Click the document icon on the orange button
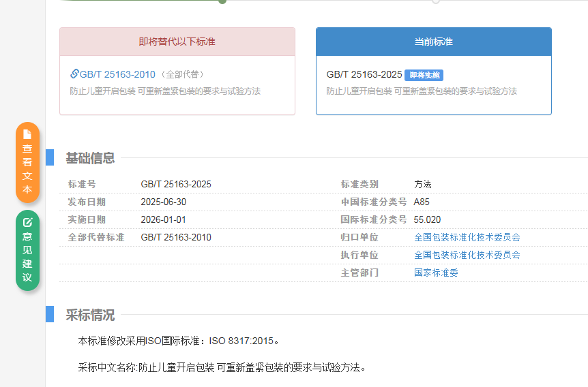Image resolution: width=588 pixels, height=387 pixels. [x=27, y=134]
